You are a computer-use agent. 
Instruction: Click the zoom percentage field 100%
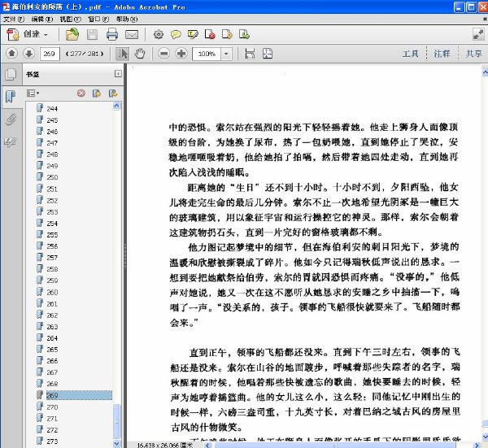click(x=207, y=54)
